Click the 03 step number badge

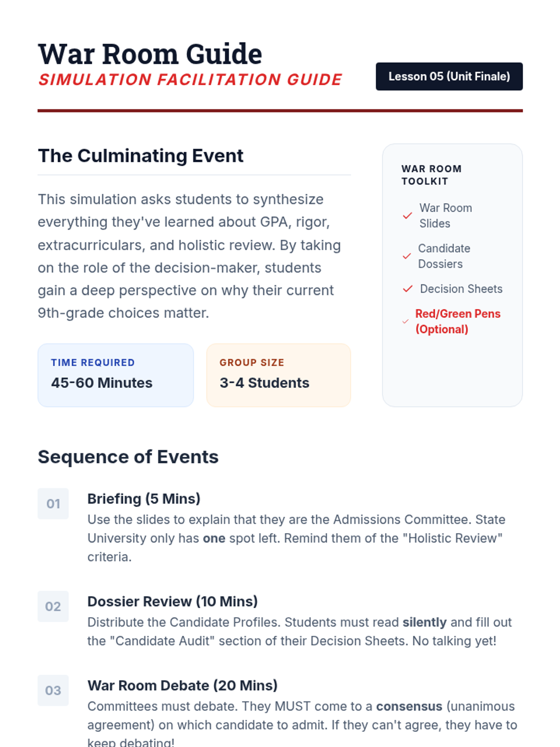(53, 691)
